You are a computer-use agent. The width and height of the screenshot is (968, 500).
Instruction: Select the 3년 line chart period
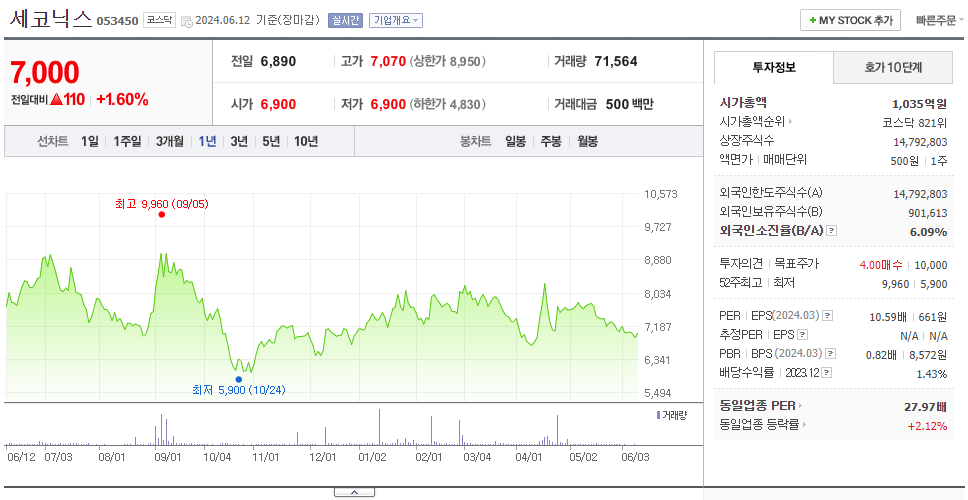[x=239, y=141]
